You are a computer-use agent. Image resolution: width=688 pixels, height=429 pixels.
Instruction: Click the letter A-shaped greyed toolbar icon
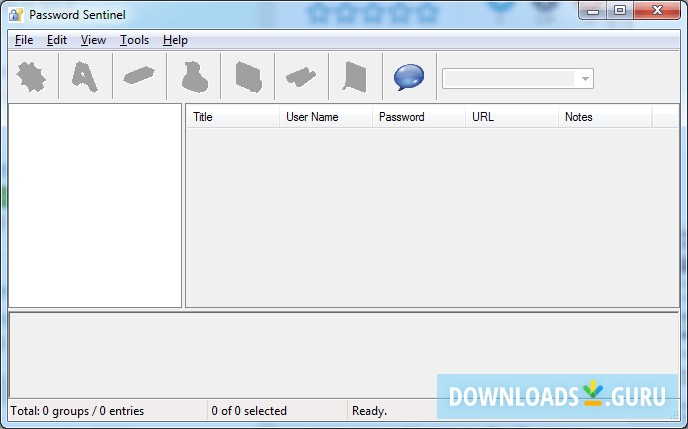(x=85, y=77)
